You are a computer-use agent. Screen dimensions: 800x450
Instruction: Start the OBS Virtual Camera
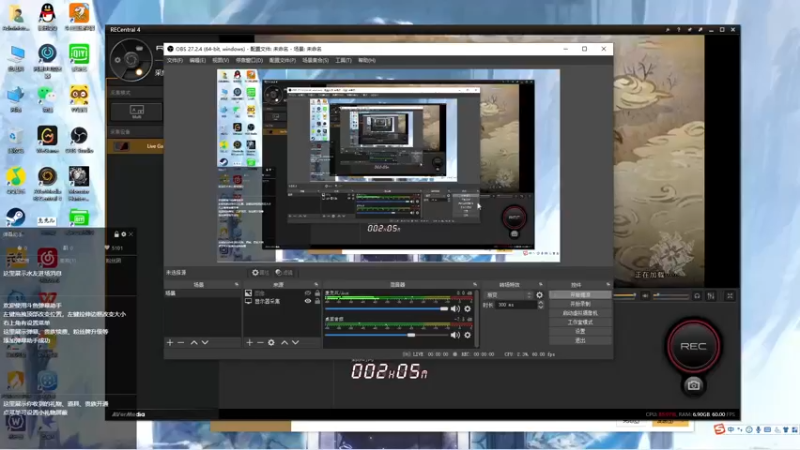pyautogui.click(x=580, y=313)
